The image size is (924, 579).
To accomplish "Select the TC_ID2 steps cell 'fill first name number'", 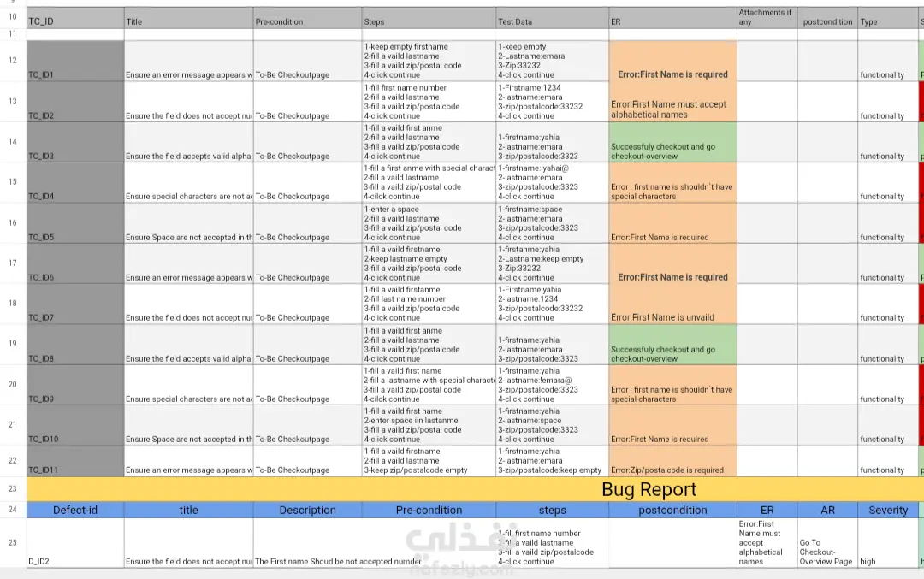I will pos(429,102).
